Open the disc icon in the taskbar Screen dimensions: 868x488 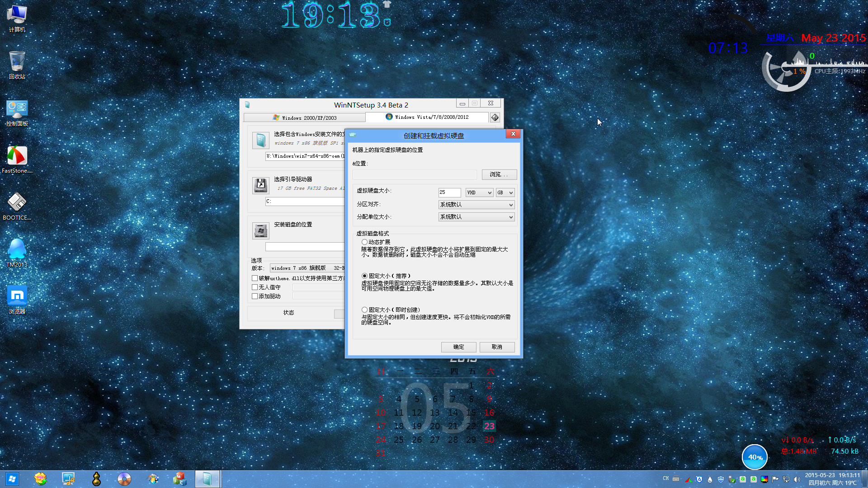point(124,479)
